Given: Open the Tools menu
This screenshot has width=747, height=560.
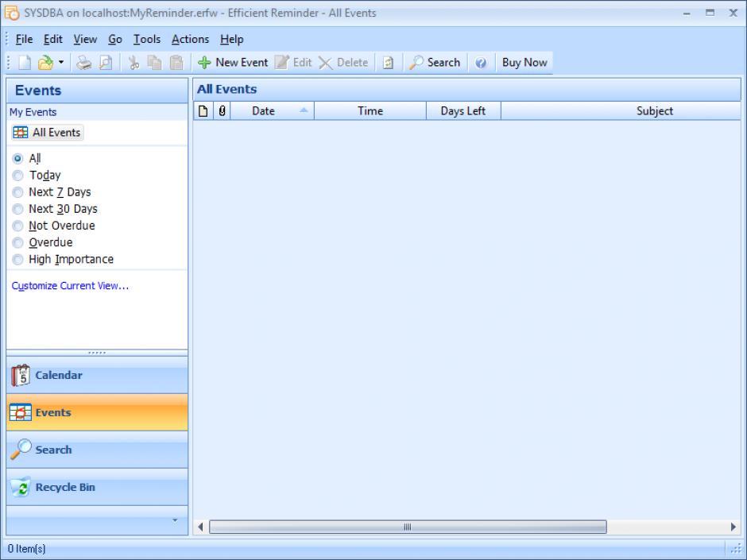Looking at the screenshot, I should pos(146,39).
